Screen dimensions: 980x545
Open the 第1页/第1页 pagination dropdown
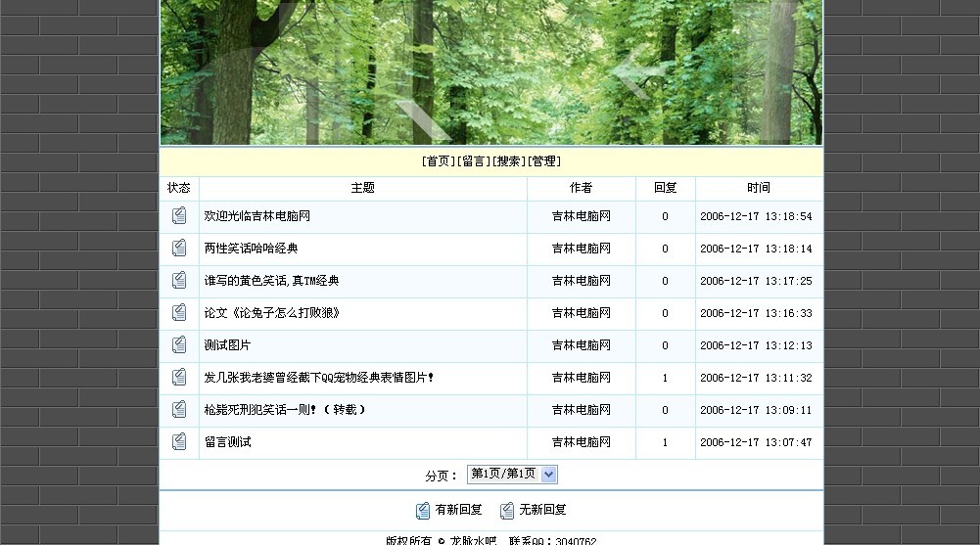click(512, 475)
